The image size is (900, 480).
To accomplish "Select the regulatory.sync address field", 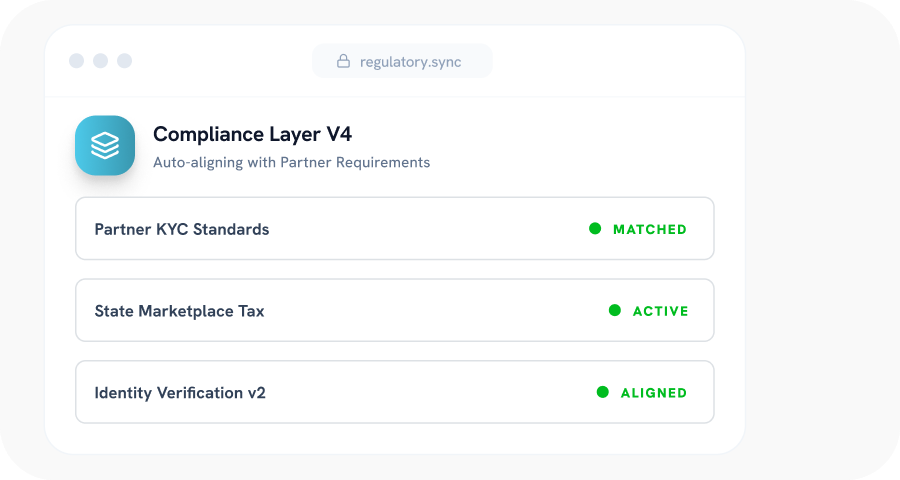I will (x=412, y=61).
